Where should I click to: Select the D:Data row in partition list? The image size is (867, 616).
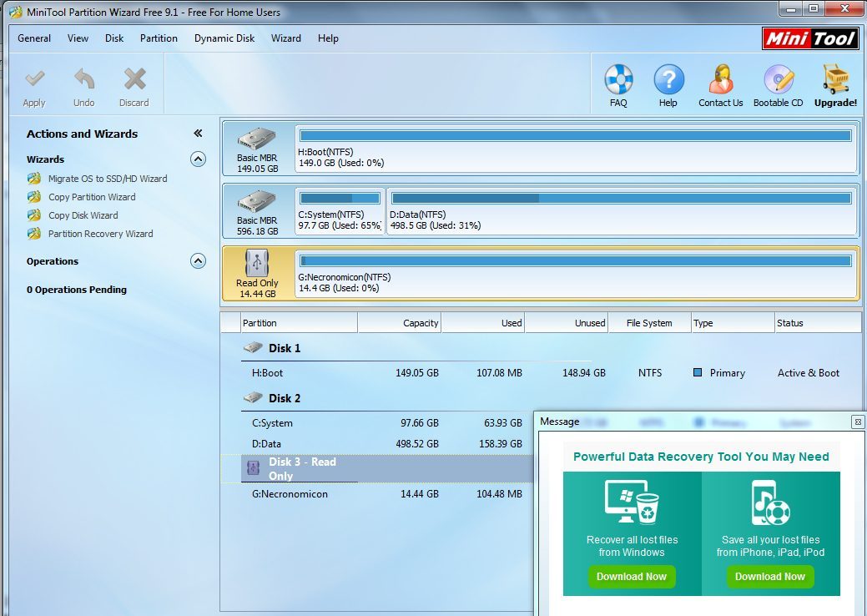[377, 443]
